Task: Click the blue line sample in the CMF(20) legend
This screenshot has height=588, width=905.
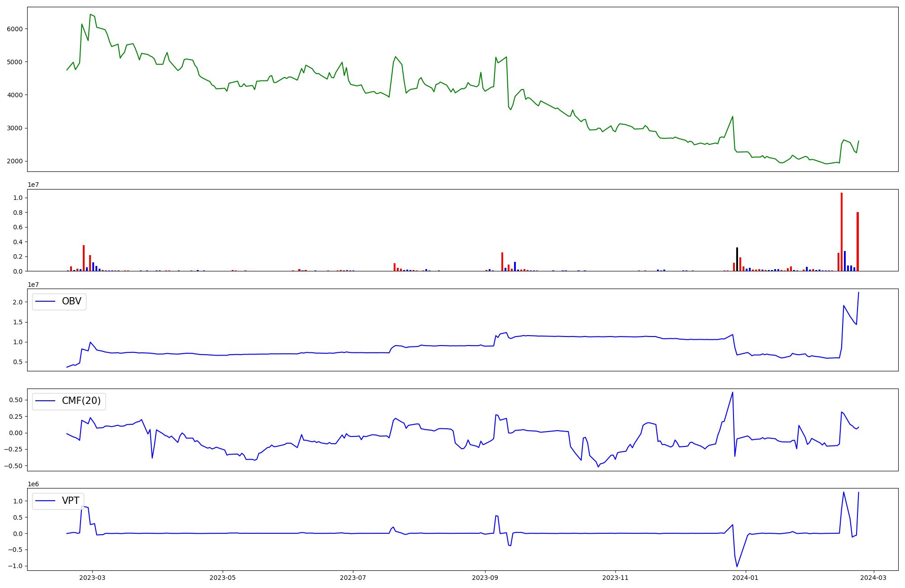Action: [45, 401]
